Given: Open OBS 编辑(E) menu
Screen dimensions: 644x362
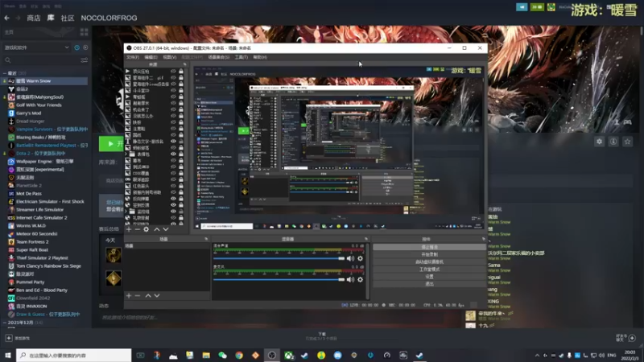Looking at the screenshot, I should pos(151,57).
